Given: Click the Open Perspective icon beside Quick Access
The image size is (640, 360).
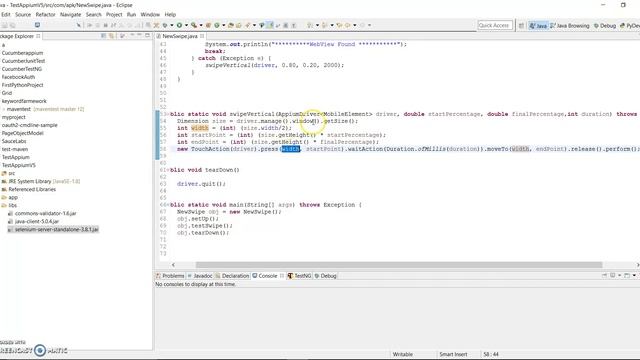Looking at the screenshot, I should tap(521, 25).
